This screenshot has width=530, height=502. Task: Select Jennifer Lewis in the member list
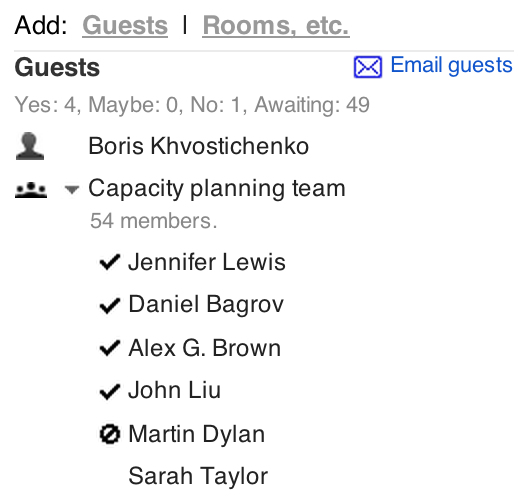(207, 262)
